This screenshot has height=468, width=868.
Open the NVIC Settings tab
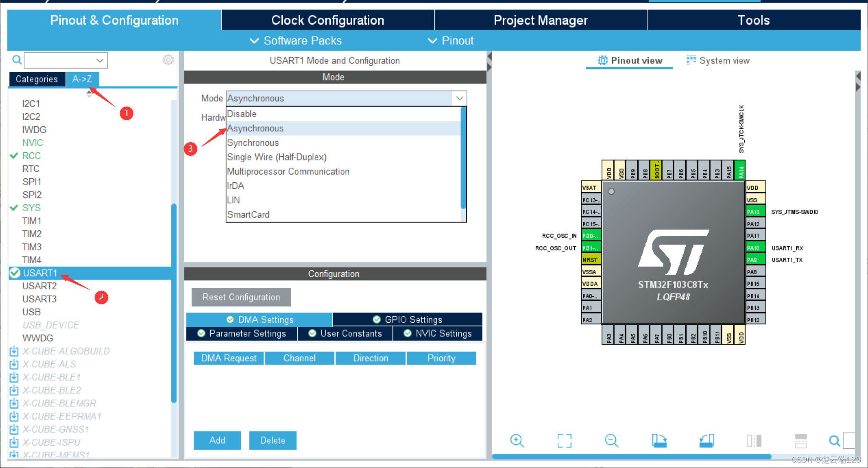tap(438, 334)
